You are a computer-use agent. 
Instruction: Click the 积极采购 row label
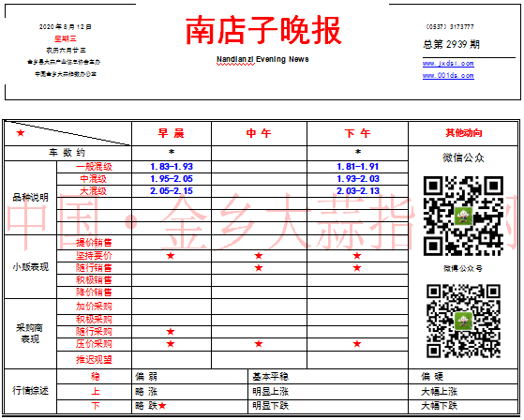coord(94,320)
